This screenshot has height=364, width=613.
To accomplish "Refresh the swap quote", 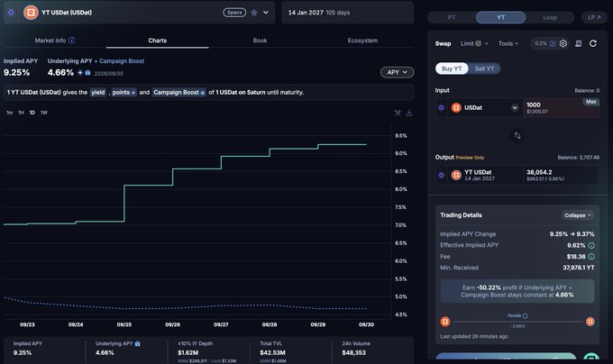I will (x=593, y=44).
